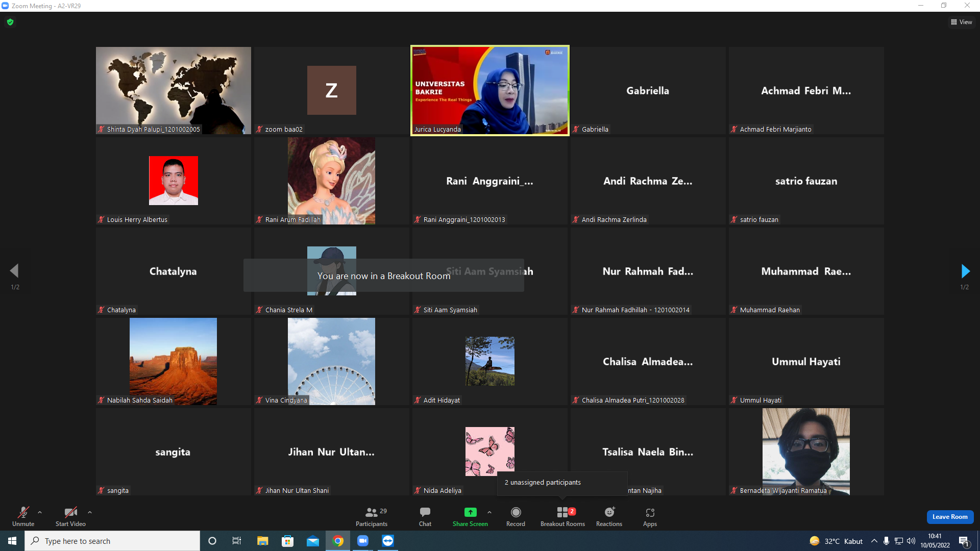
Task: Go to previous gallery page arrow
Action: coord(14,271)
